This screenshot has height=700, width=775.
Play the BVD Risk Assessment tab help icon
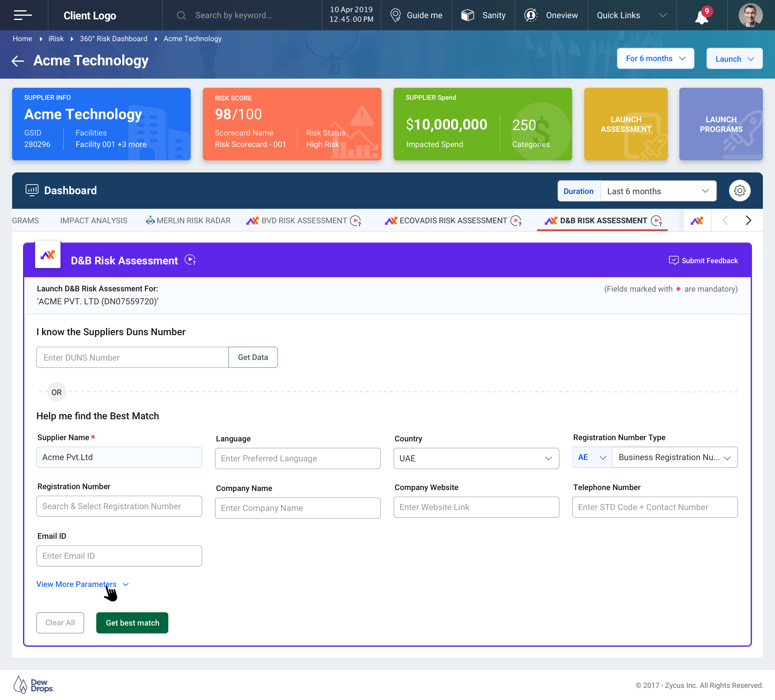point(356,221)
